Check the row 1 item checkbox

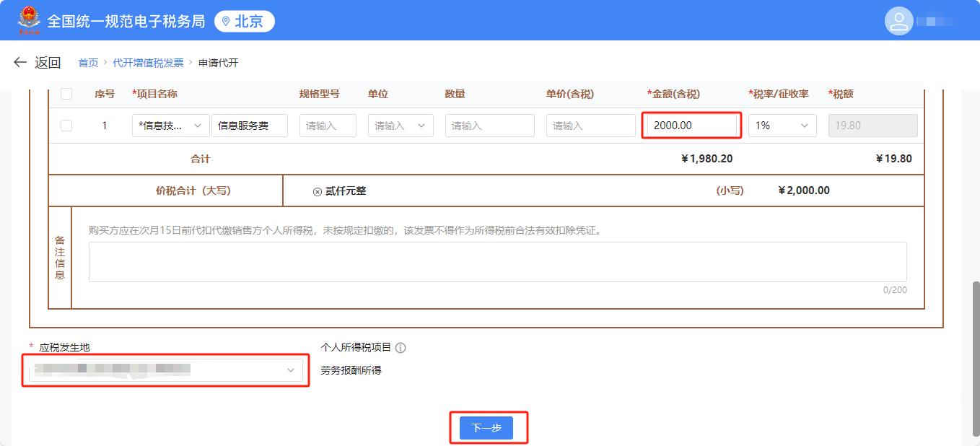click(66, 126)
